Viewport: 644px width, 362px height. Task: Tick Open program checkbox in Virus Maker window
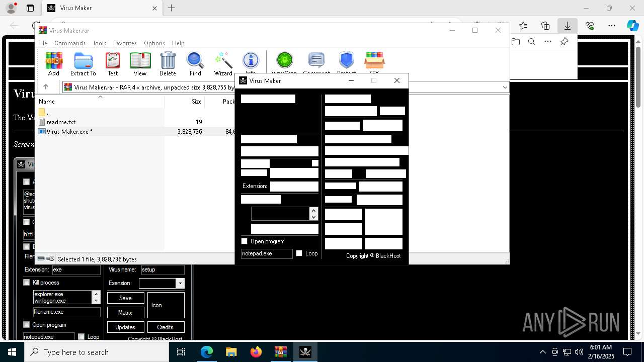click(x=245, y=241)
